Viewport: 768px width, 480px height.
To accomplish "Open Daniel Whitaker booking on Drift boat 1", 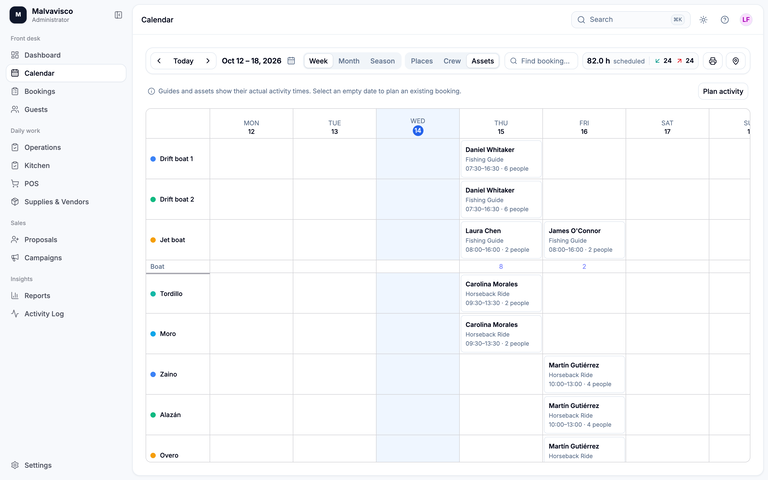I will pyautogui.click(x=501, y=159).
